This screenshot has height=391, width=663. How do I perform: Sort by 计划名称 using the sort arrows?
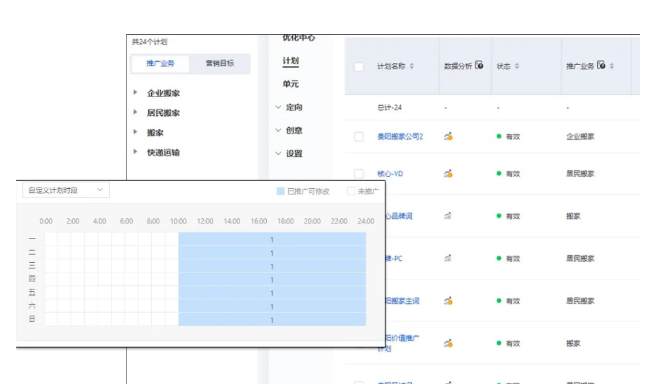click(412, 66)
